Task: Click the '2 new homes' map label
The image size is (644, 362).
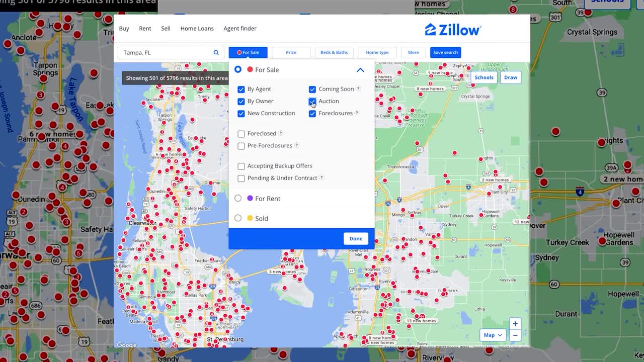Action: [x=495, y=179]
